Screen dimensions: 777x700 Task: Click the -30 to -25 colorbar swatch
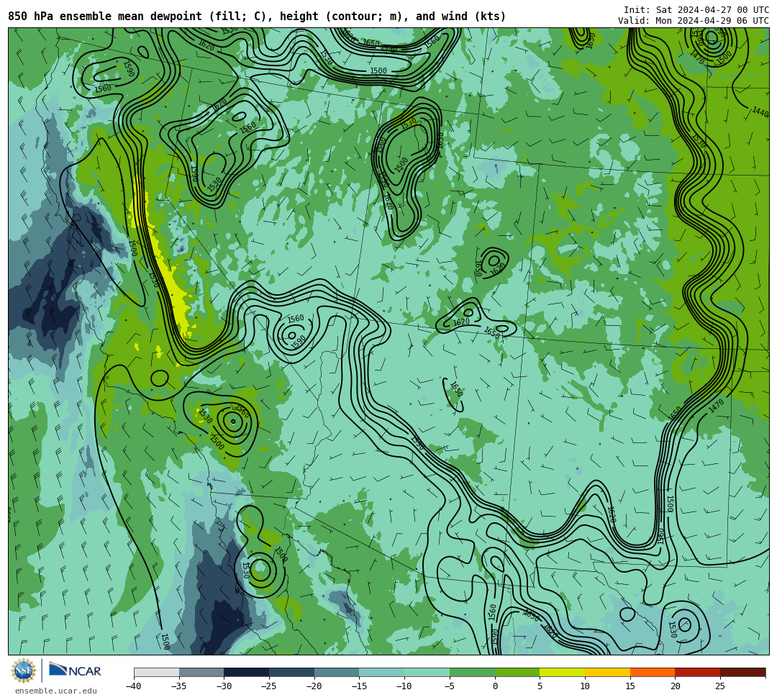coord(247,672)
